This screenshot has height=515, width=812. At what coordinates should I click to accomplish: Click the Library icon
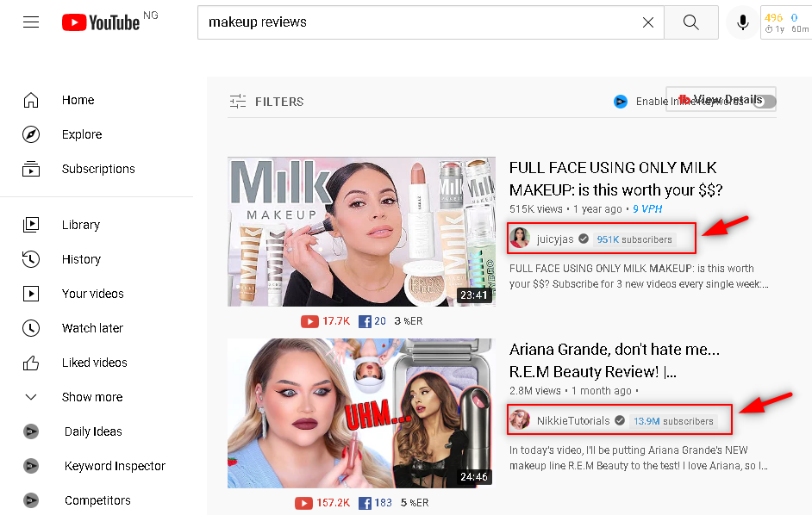(x=31, y=225)
